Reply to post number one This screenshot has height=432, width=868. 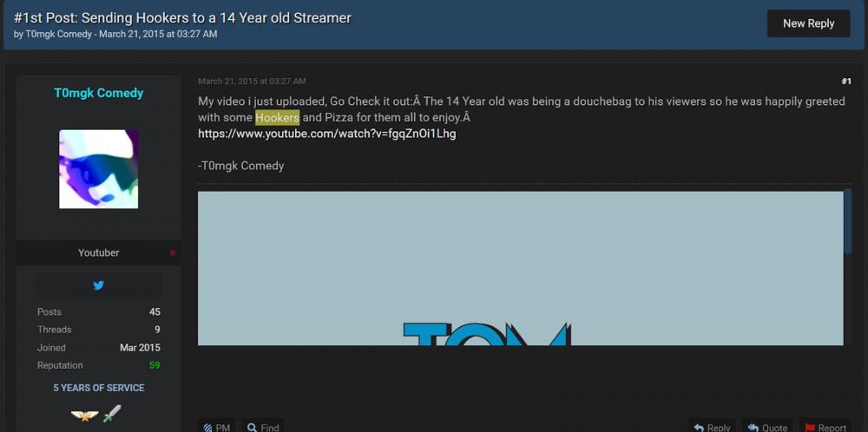click(x=713, y=427)
